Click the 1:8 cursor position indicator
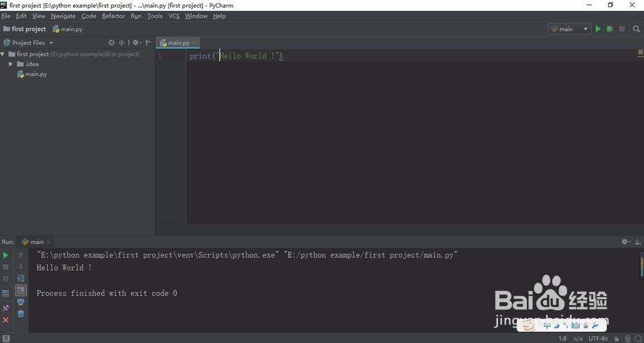Screen dimensions: 644x343 coord(562,338)
